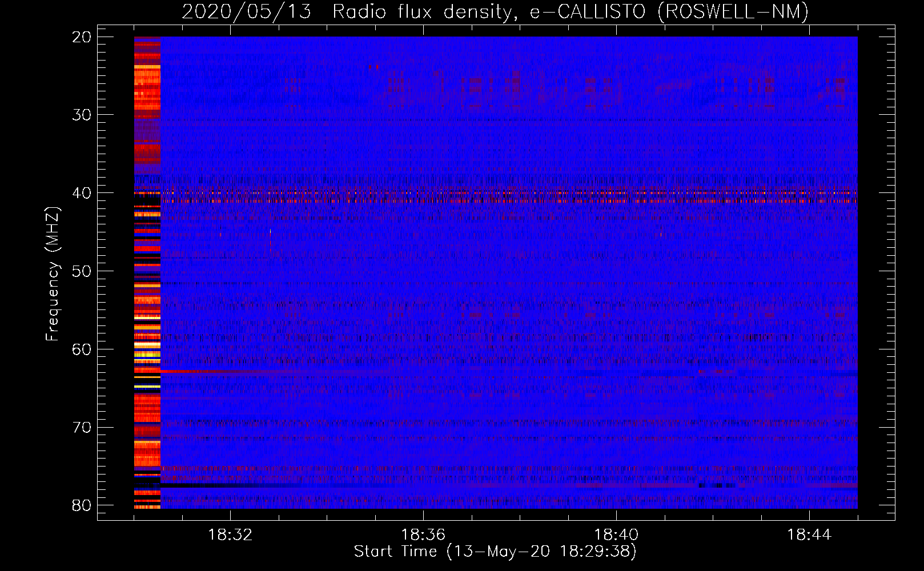Click the 'Start Time (13-May-20 18:29:38)' label

click(495, 551)
